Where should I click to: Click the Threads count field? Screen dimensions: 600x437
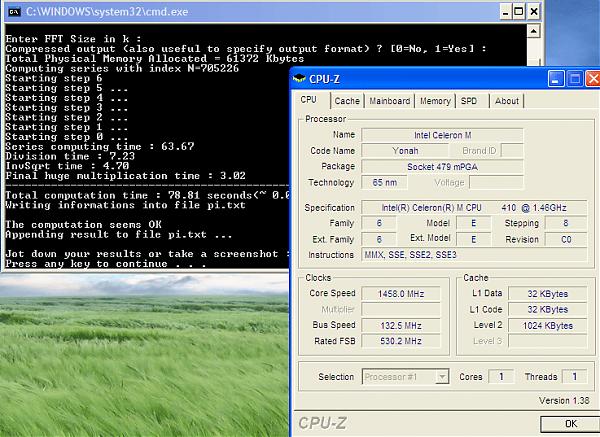pos(574,377)
